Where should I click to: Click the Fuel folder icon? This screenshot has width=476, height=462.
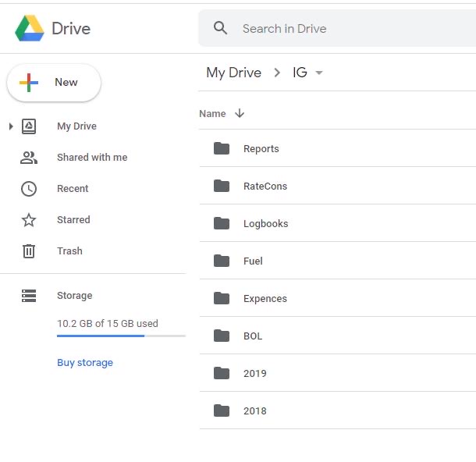pyautogui.click(x=222, y=261)
